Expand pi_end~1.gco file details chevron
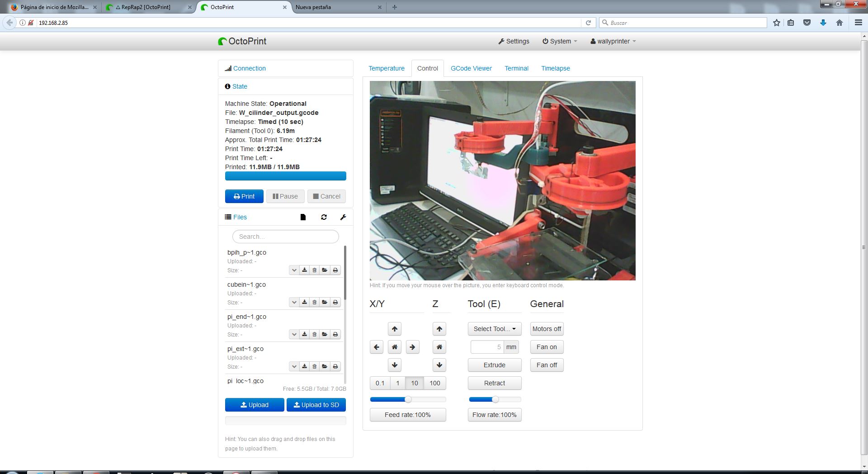The height and width of the screenshot is (474, 868). (x=294, y=334)
